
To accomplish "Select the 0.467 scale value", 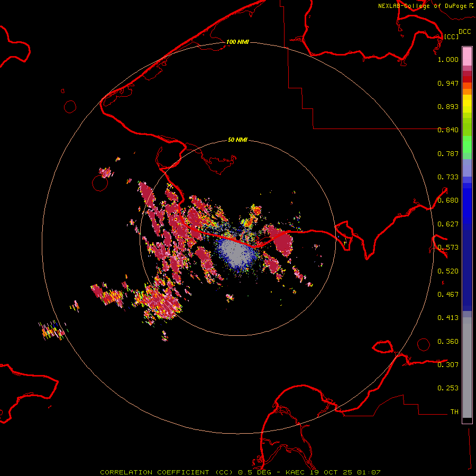I will 448,295.
